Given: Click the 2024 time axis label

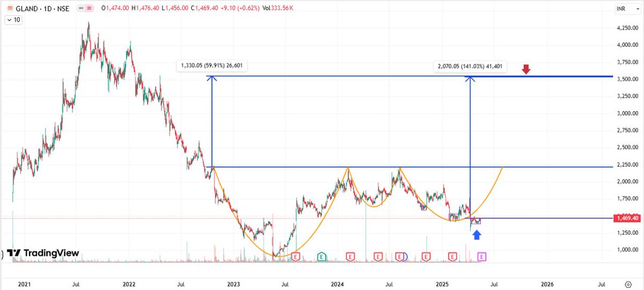Looking at the screenshot, I should click(338, 284).
